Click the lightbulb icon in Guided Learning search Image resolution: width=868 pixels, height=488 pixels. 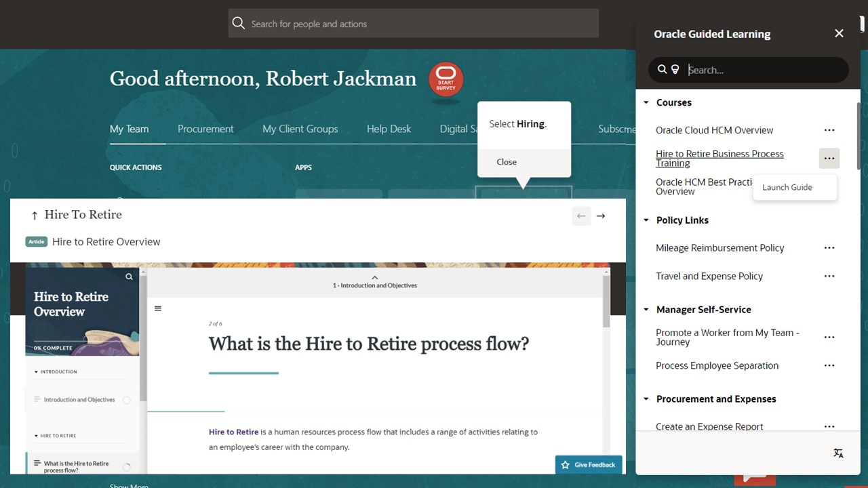coord(675,70)
